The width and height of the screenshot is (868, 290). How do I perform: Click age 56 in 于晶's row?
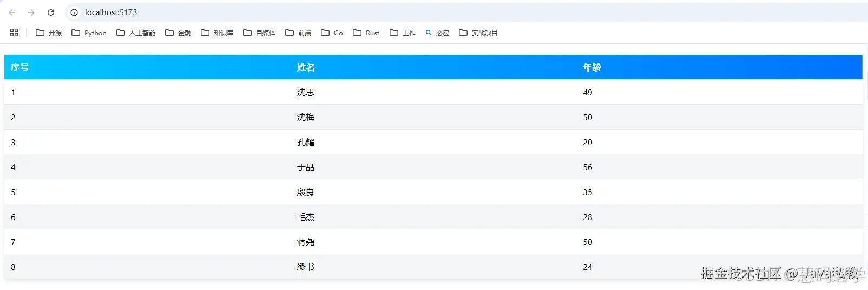588,167
